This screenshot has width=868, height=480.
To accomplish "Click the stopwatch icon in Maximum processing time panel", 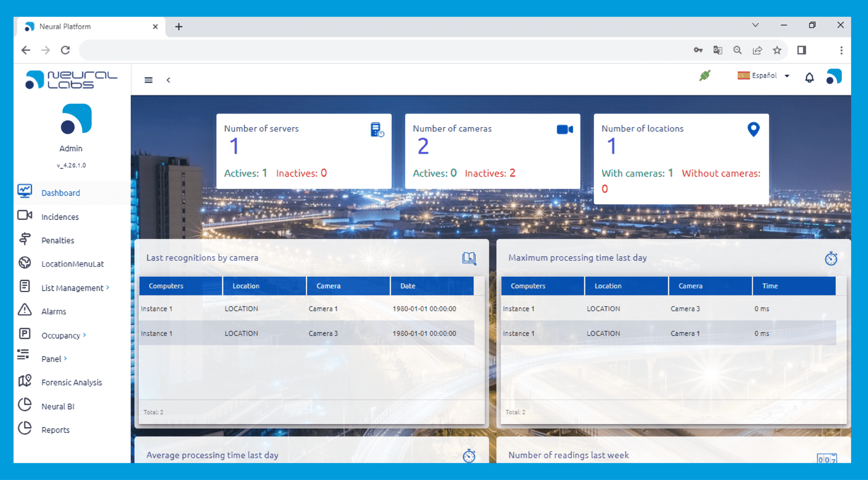I will 831,258.
